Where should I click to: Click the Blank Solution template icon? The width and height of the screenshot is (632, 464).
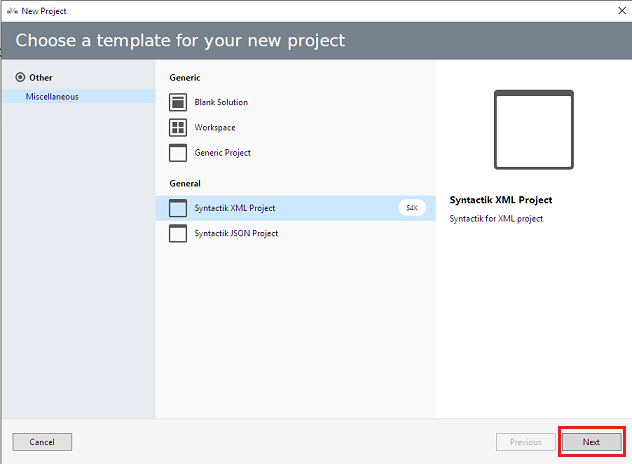pyautogui.click(x=178, y=102)
